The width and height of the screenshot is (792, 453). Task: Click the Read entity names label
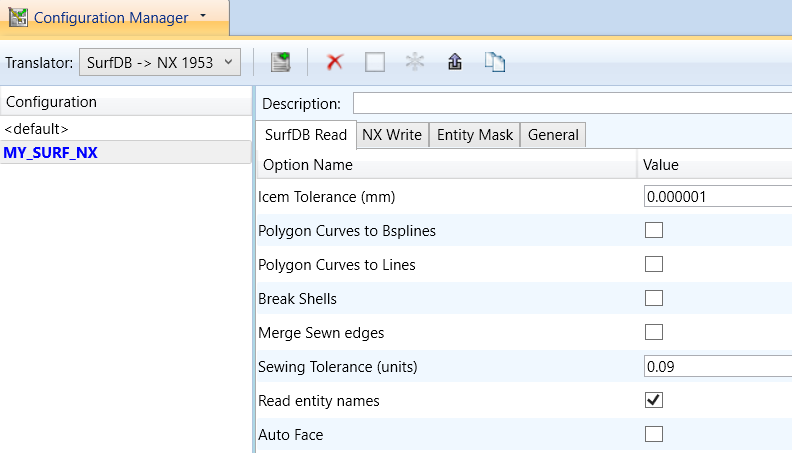click(x=319, y=400)
